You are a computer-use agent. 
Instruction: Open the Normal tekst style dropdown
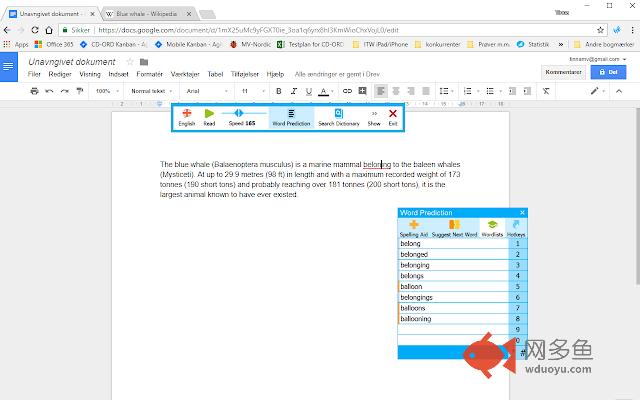coord(151,91)
